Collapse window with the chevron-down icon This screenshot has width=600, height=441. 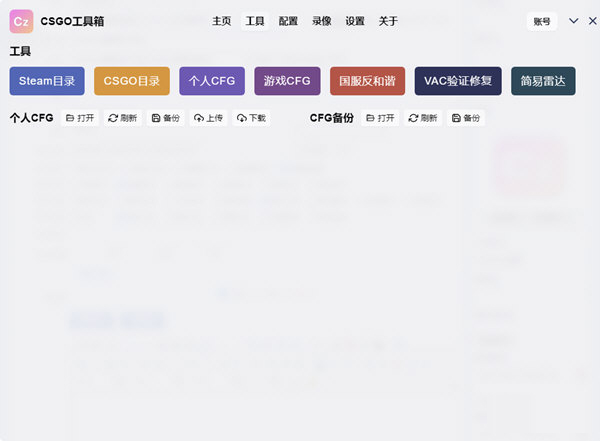[x=573, y=21]
